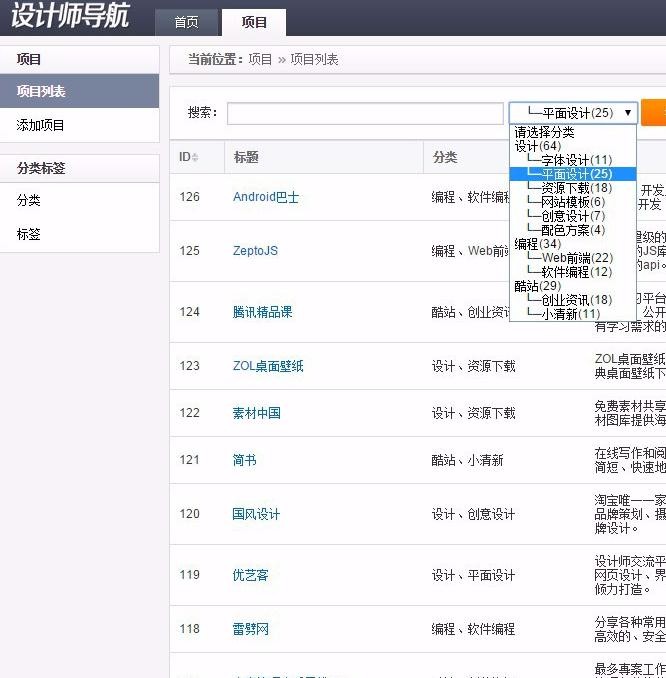This screenshot has height=678, width=666.
Task: Click the 分类 column header
Action: (445, 157)
